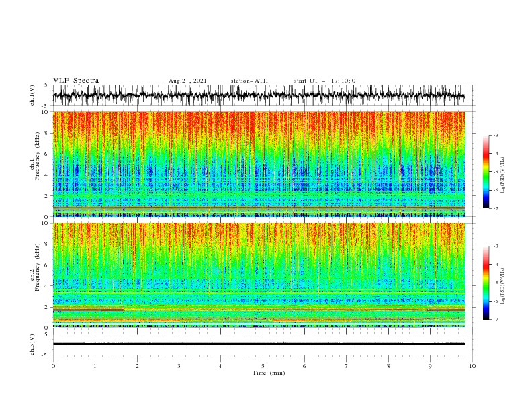This screenshot has height=411, width=532.
Task: Click the '2' tick on ch.1 frequency axis
Action: 48,195
